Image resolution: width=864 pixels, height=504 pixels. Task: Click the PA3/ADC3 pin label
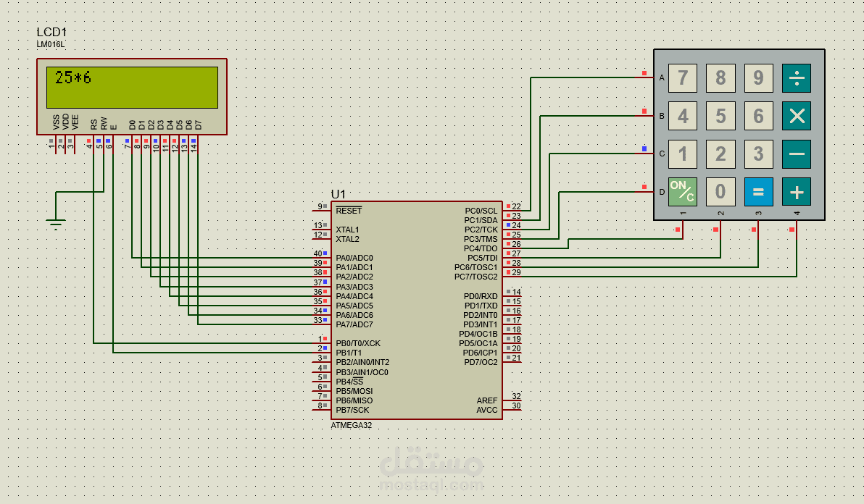354,287
